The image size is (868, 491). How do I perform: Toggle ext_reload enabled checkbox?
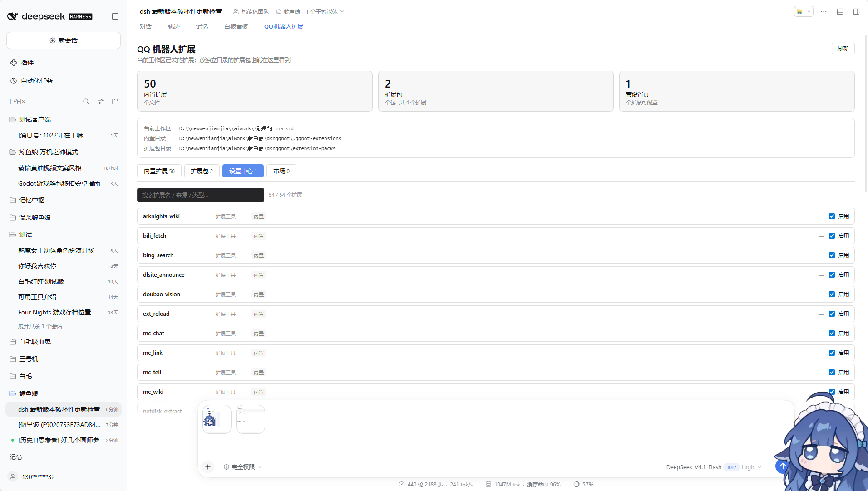[x=832, y=314]
